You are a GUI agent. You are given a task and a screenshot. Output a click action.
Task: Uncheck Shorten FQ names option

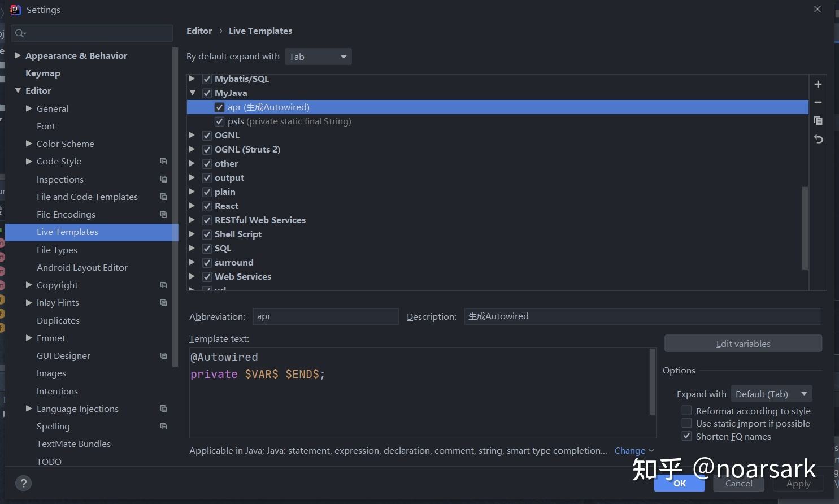[x=686, y=436]
